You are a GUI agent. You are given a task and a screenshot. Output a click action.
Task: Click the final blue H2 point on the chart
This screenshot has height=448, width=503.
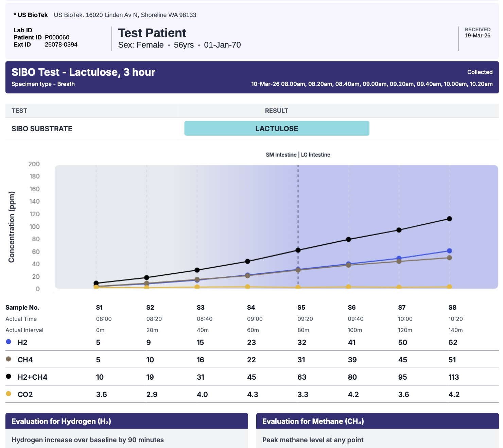point(449,251)
